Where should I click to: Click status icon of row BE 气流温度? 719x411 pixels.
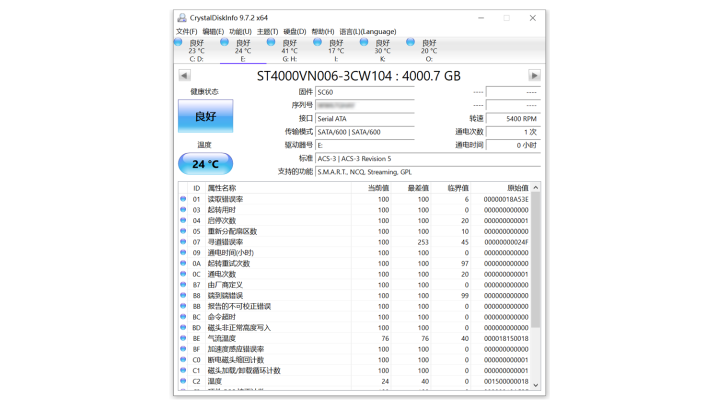tap(183, 338)
